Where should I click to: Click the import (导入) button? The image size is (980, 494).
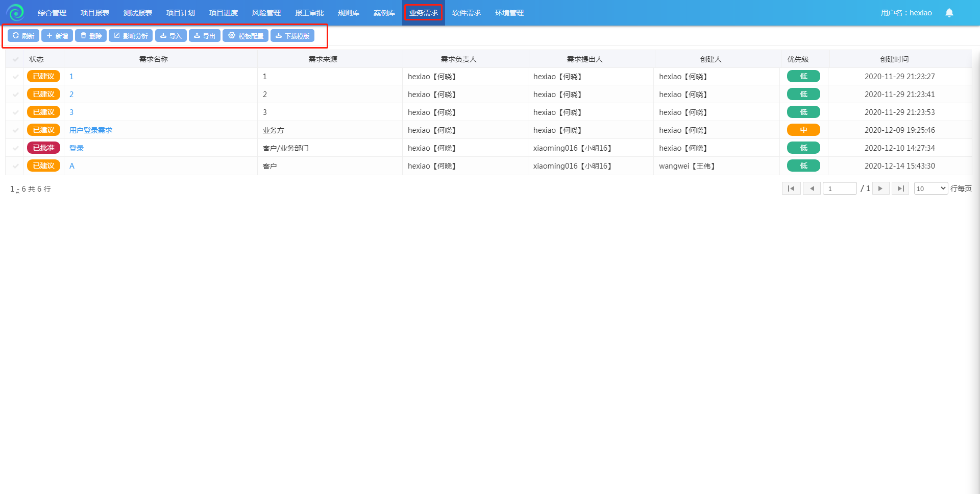(171, 36)
